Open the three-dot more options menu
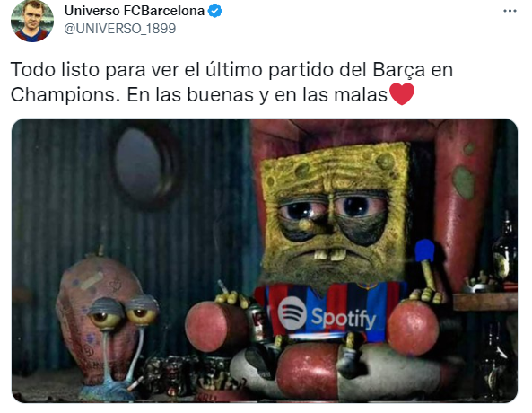Image resolution: width=532 pixels, height=413 pixels. (510, 11)
